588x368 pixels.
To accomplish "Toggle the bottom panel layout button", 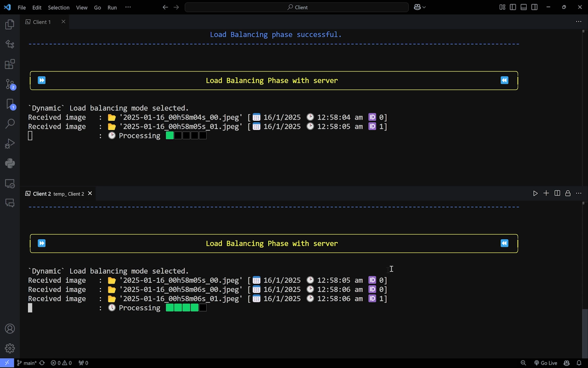I will [x=524, y=7].
